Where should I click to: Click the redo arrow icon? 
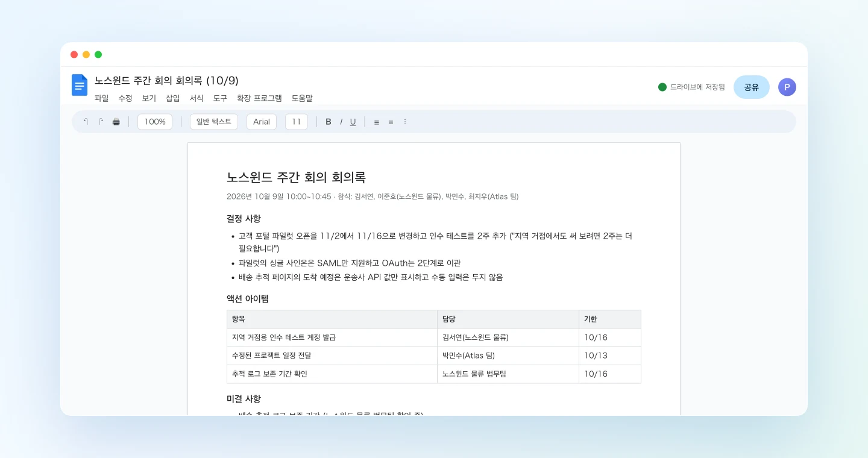101,122
